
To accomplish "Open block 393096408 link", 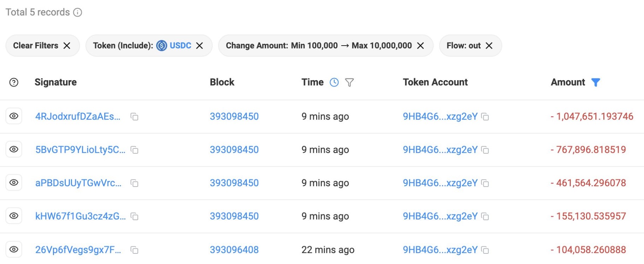I will (234, 250).
